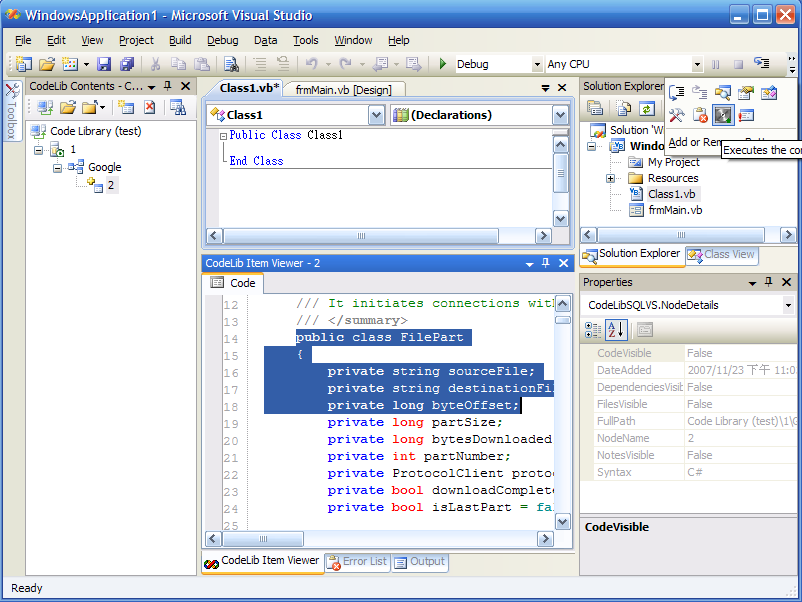
Task: Open the Output tab
Action: [x=420, y=562]
